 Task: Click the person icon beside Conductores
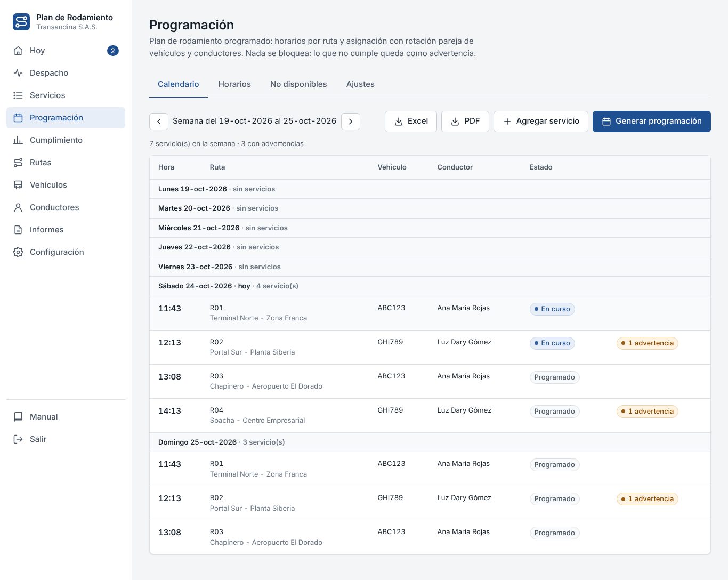click(18, 207)
